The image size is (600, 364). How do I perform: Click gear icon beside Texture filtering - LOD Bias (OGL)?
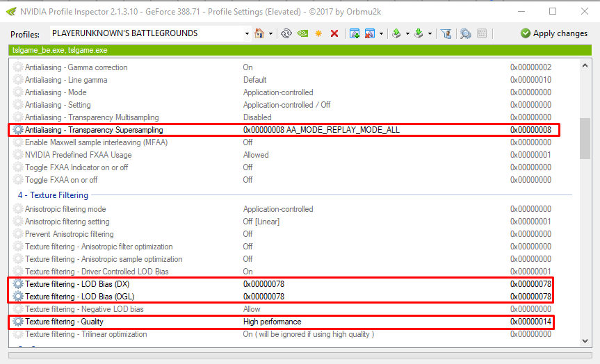[x=18, y=297]
